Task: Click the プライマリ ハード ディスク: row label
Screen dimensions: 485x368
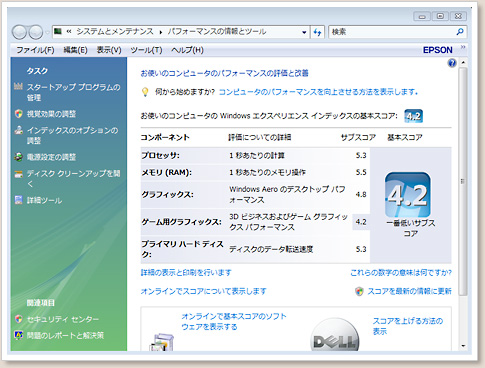Action: [182, 249]
